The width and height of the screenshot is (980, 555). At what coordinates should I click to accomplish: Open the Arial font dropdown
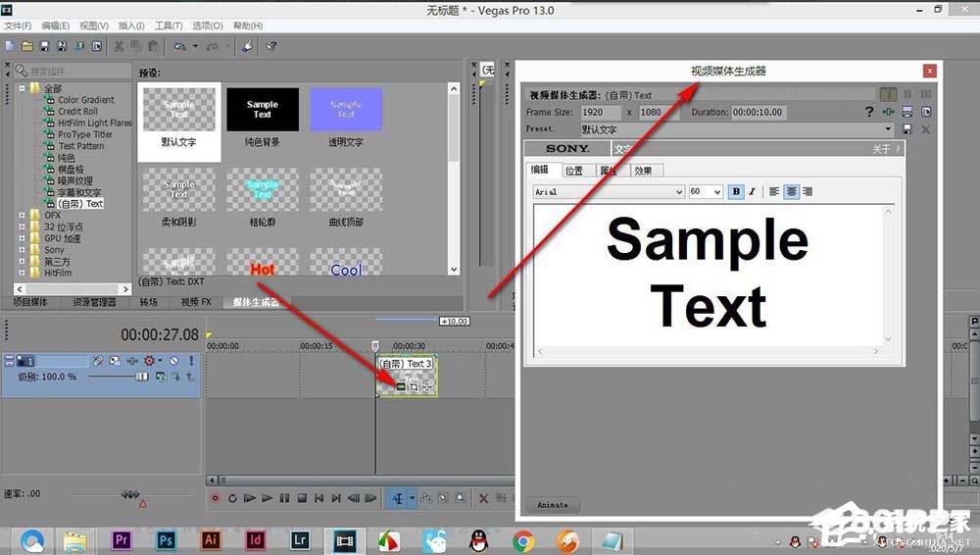679,192
